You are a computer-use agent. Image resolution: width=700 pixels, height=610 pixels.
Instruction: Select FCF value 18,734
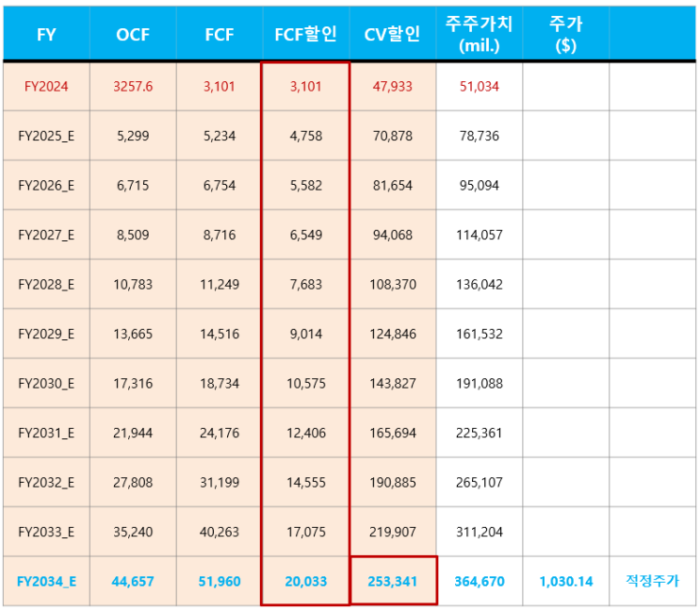click(x=220, y=384)
